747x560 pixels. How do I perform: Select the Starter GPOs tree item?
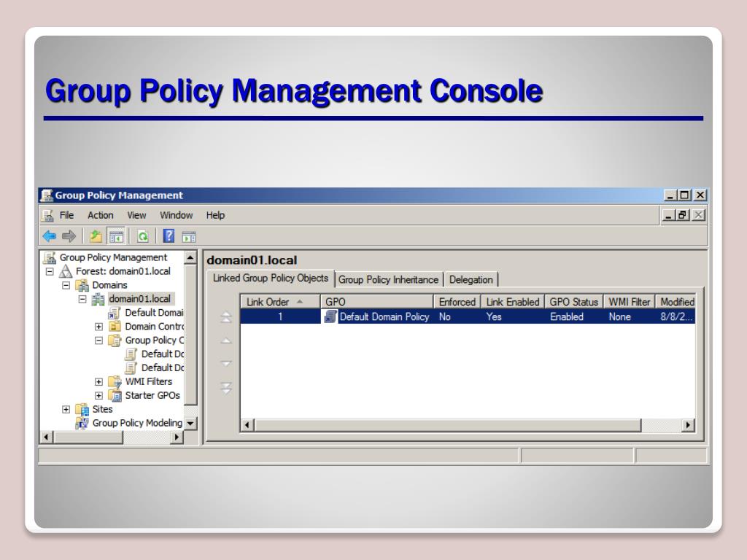(x=152, y=395)
